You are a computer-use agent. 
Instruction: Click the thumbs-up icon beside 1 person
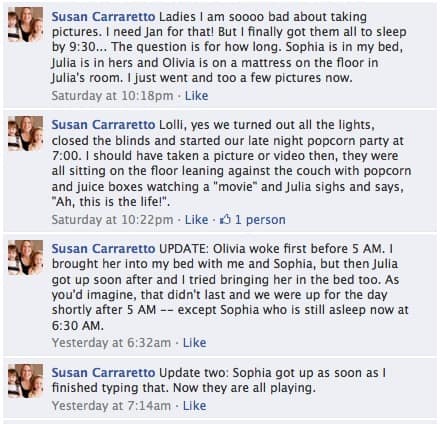225,219
